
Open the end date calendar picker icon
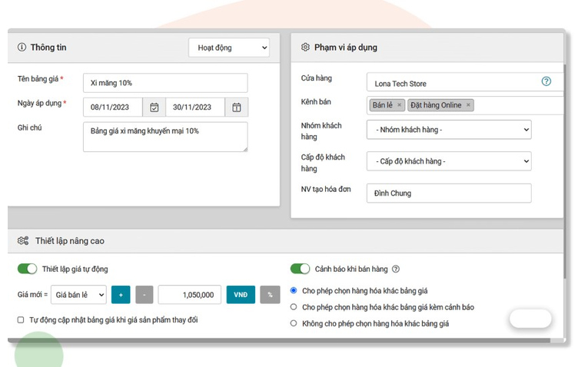click(236, 107)
